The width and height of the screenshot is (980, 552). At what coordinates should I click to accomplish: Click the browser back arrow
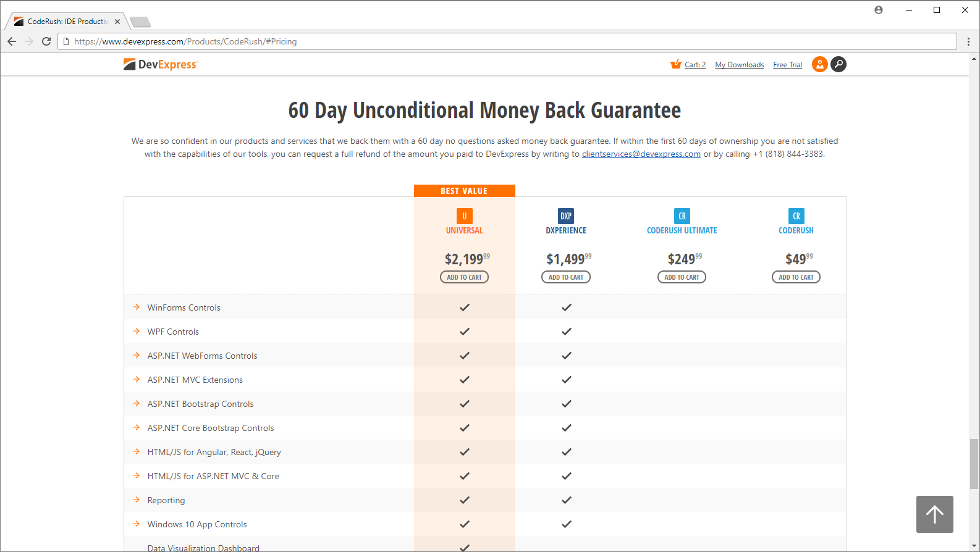click(12, 41)
